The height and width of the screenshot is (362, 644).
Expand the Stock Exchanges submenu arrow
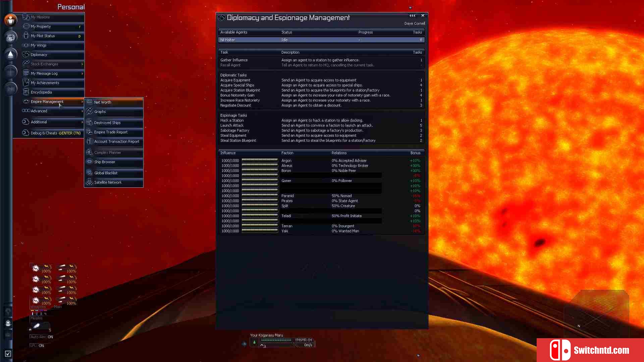(x=82, y=64)
